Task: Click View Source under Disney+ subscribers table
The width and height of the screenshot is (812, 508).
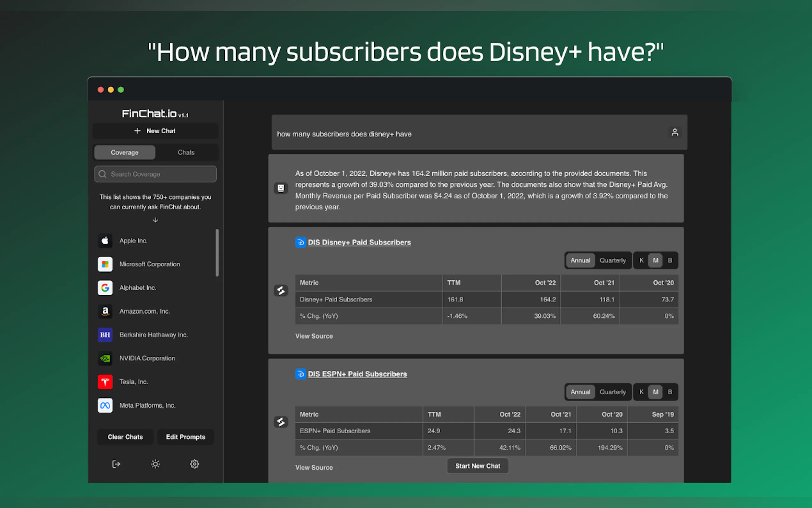Action: [314, 336]
